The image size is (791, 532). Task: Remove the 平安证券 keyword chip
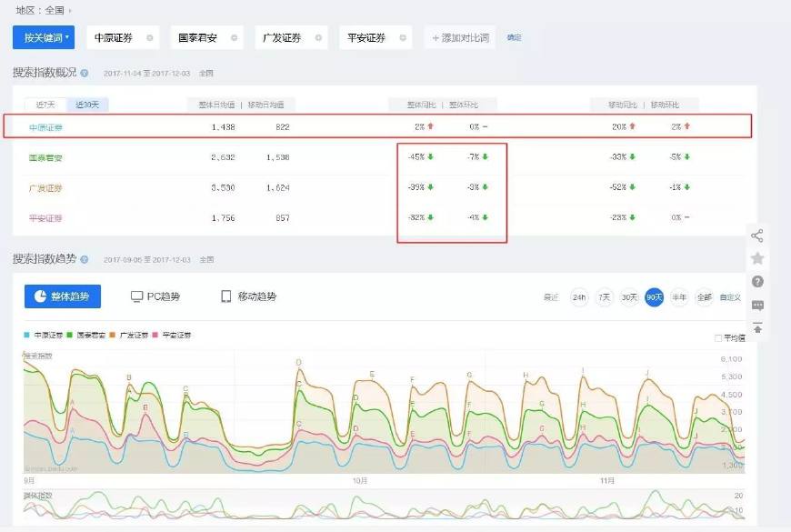coord(403,38)
